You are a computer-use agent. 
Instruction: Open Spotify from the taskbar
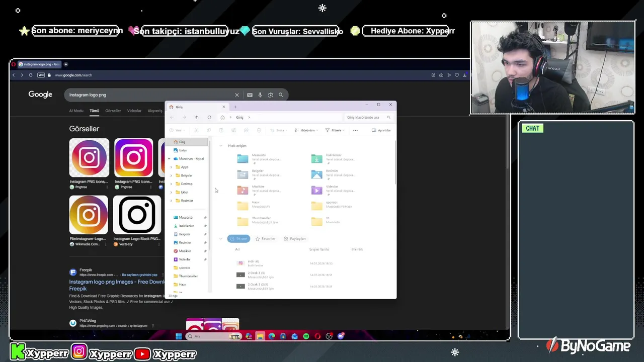[x=306, y=336]
